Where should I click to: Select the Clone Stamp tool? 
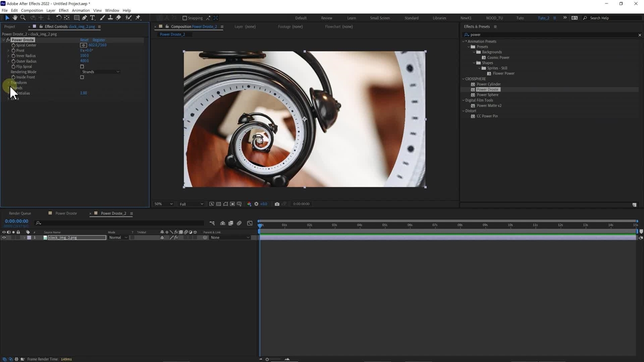tap(110, 18)
